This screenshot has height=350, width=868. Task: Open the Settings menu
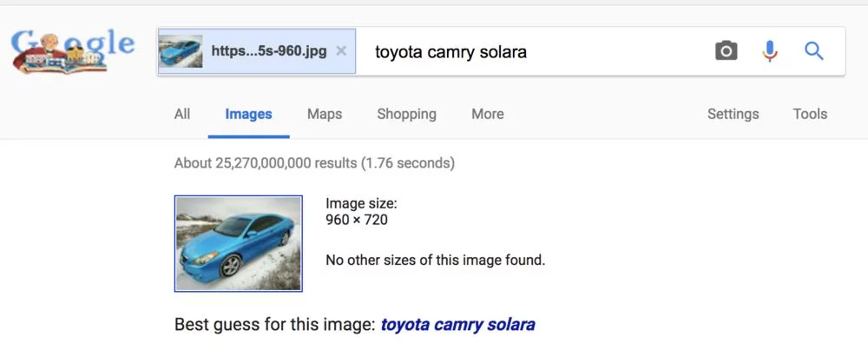(733, 114)
